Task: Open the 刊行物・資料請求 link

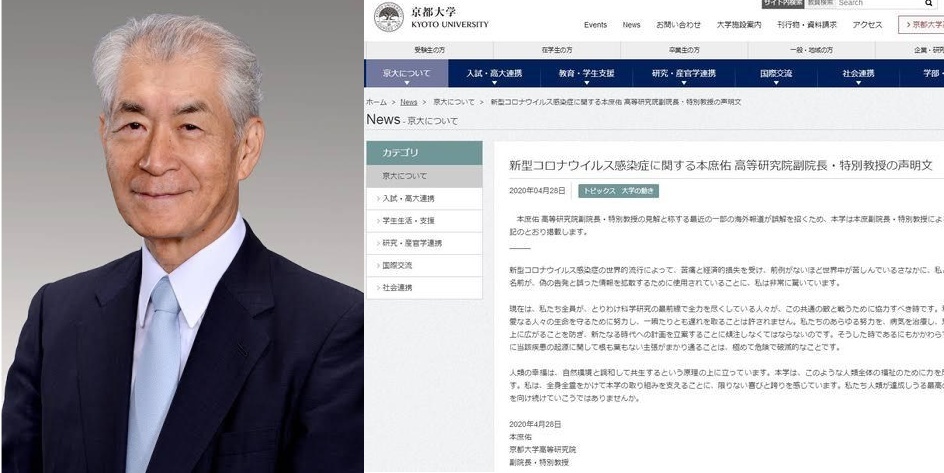Action: coord(806,25)
